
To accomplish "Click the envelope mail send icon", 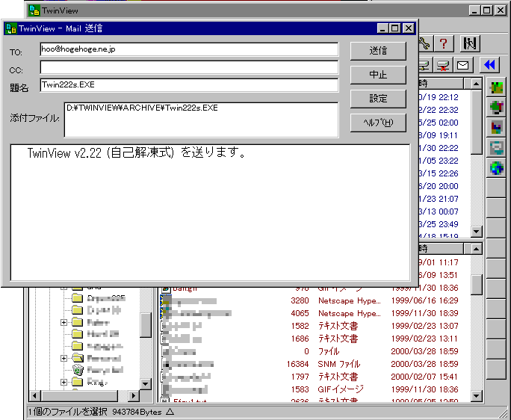I will (462, 65).
